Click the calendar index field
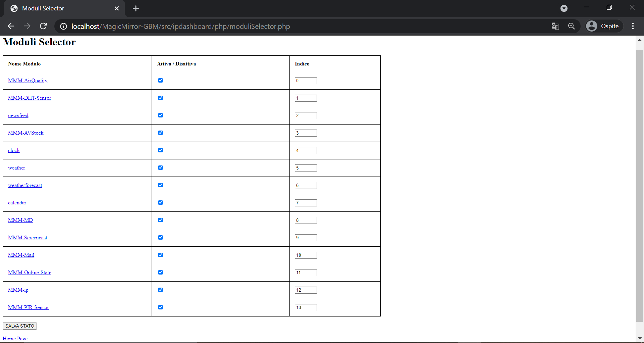The image size is (644, 343). [x=306, y=203]
